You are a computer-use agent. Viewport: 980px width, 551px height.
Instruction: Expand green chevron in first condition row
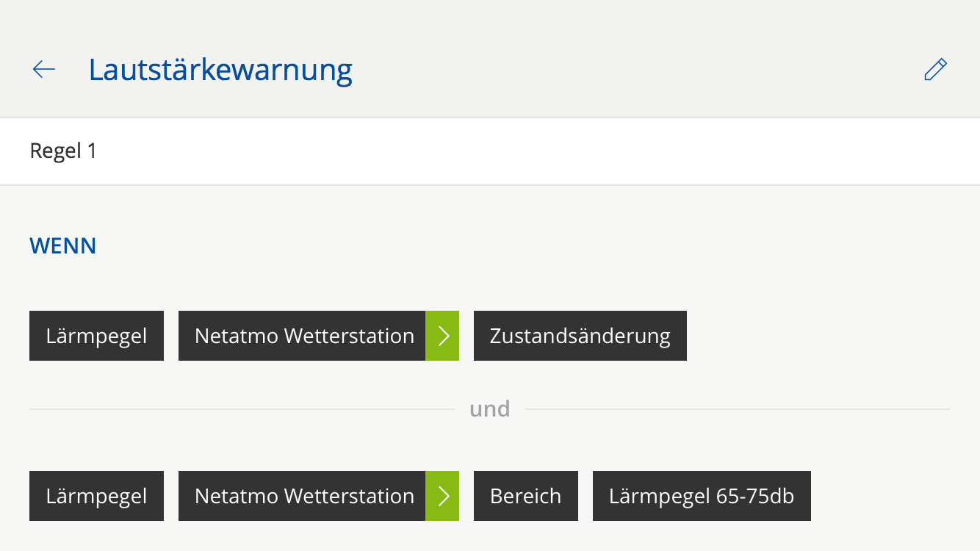point(442,336)
